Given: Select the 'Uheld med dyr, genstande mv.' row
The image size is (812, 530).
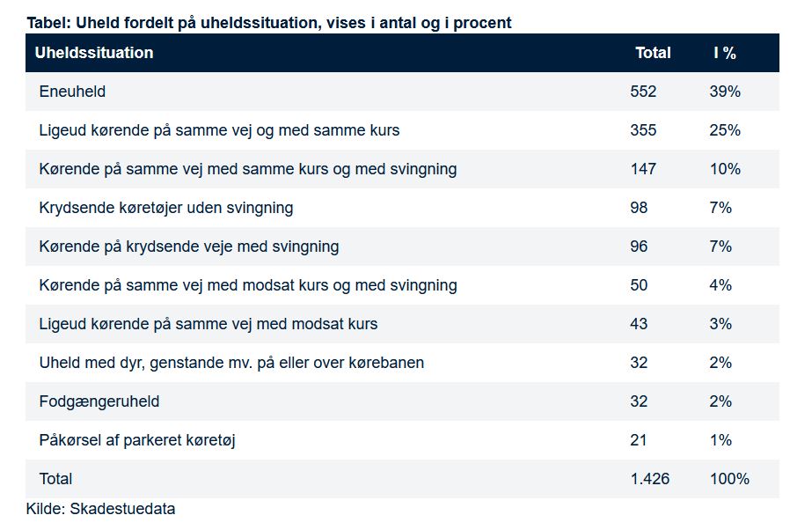Looking at the screenshot, I should click(x=231, y=363).
